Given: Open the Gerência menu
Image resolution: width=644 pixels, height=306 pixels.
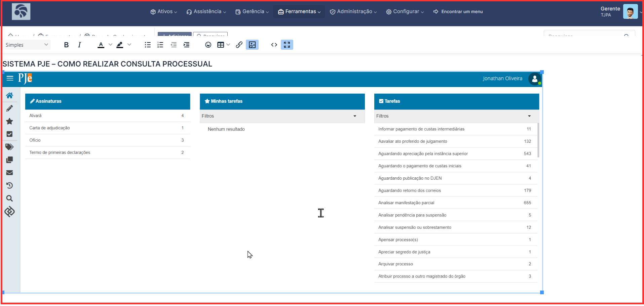Looking at the screenshot, I should click(x=252, y=12).
